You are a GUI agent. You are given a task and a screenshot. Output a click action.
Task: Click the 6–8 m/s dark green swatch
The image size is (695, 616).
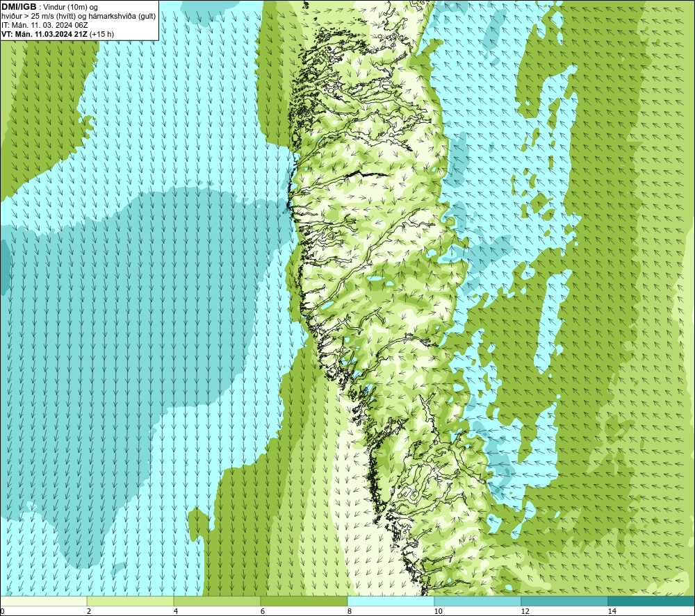point(304,601)
